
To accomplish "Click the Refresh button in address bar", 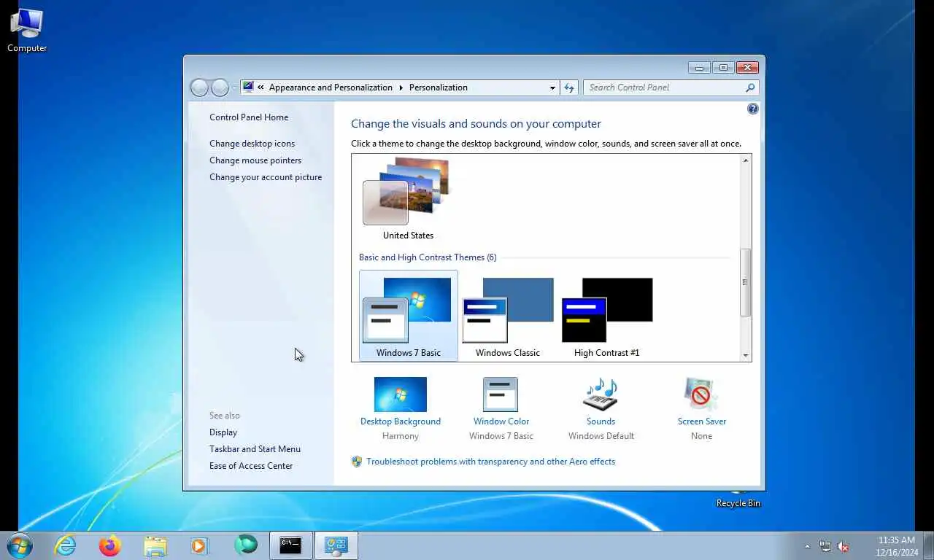I will (x=570, y=87).
